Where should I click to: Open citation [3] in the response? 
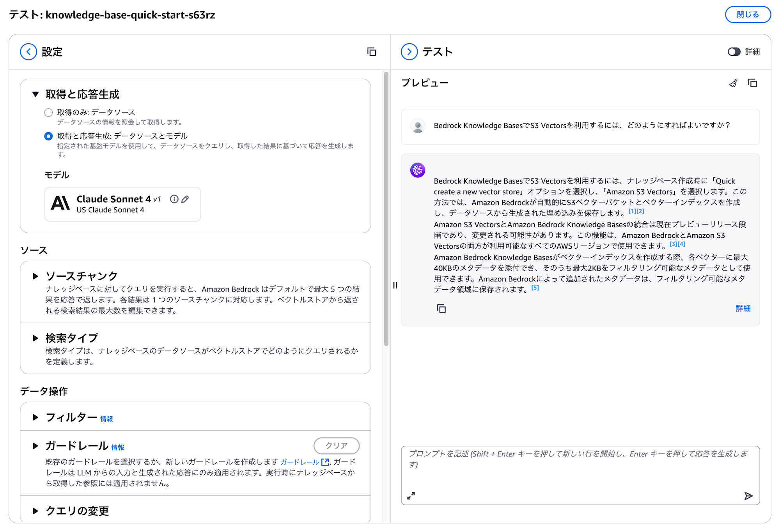(673, 244)
